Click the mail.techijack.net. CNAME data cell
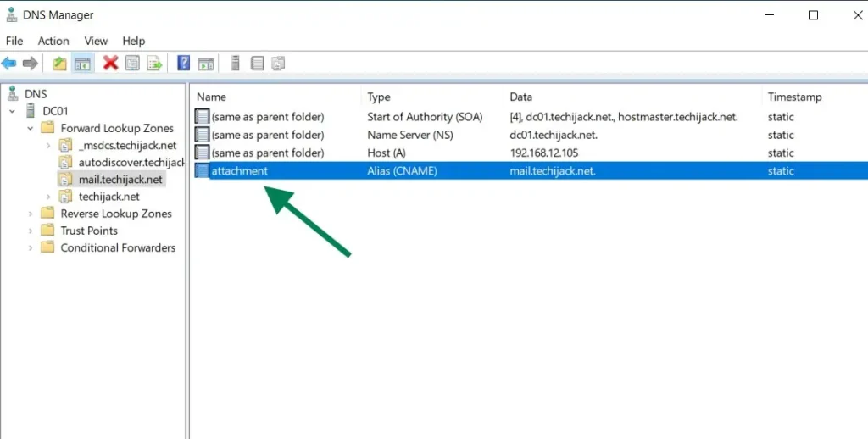Image resolution: width=868 pixels, height=439 pixels. coord(553,171)
